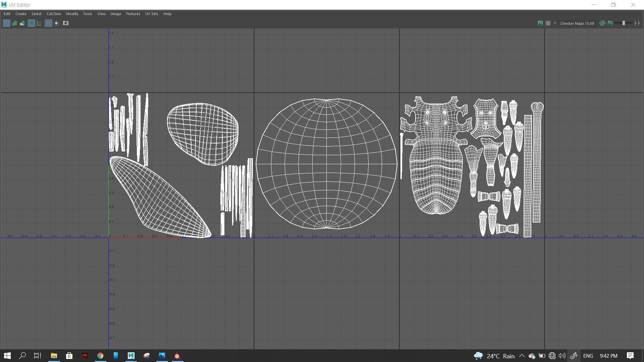This screenshot has width=644, height=362.
Task: Open the Textures menu
Action: coord(133,14)
